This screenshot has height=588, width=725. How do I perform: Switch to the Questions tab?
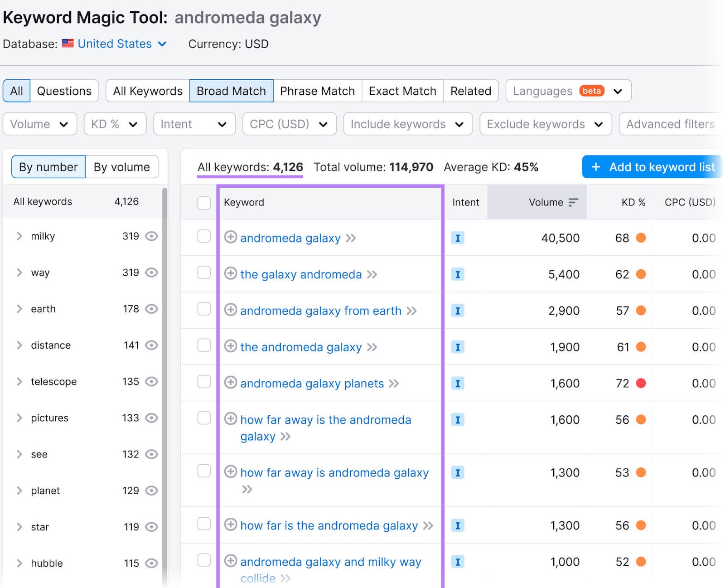64,91
